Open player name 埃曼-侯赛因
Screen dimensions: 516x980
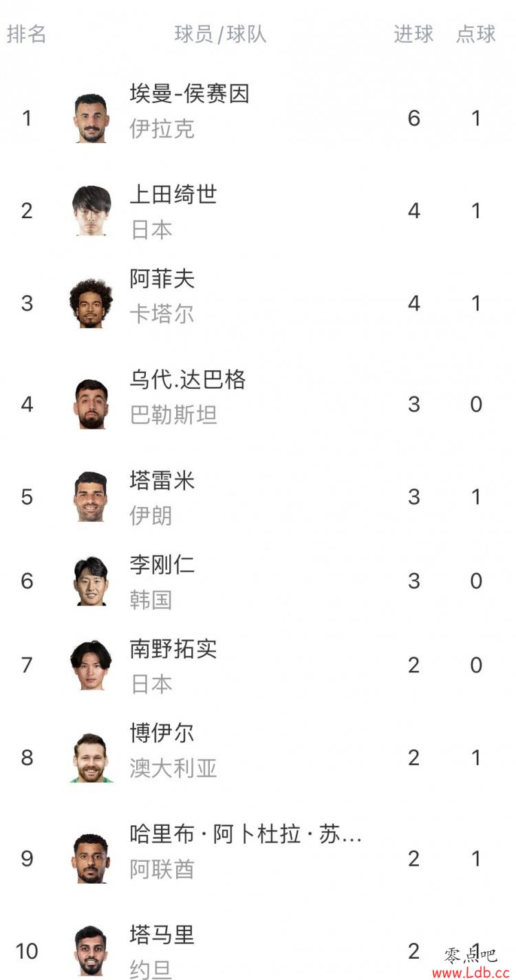pyautogui.click(x=189, y=93)
